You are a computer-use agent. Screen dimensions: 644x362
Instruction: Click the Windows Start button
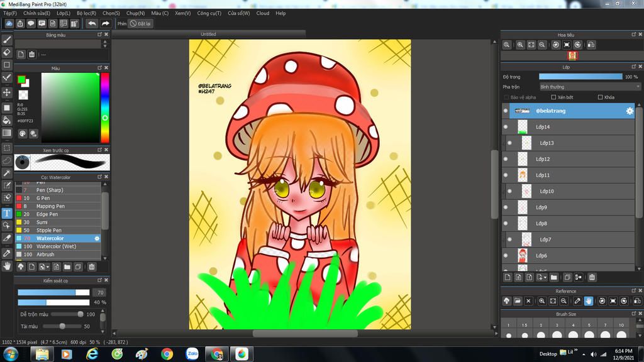[x=10, y=354]
